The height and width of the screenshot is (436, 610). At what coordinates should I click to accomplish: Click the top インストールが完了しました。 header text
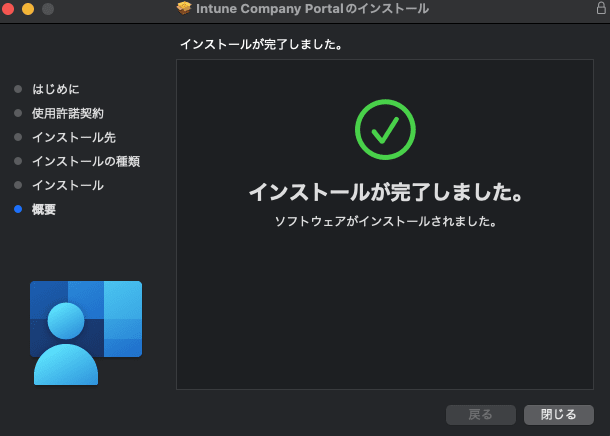click(x=261, y=44)
